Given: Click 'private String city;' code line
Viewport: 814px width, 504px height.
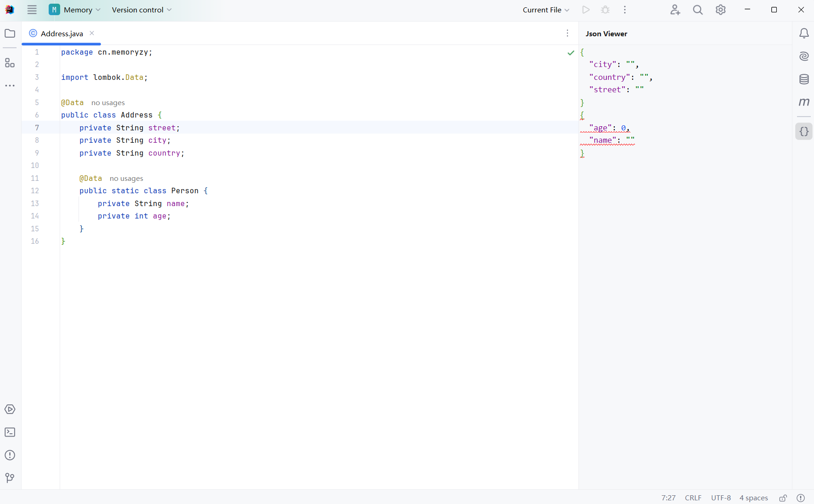Looking at the screenshot, I should pyautogui.click(x=125, y=140).
